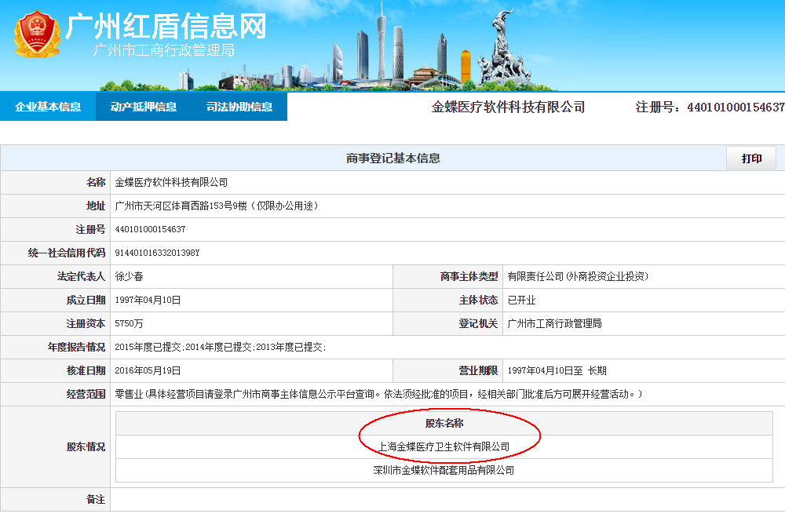785x532 pixels.
Task: Click the 注册号: 440101000154637 header text
Action: [710, 107]
